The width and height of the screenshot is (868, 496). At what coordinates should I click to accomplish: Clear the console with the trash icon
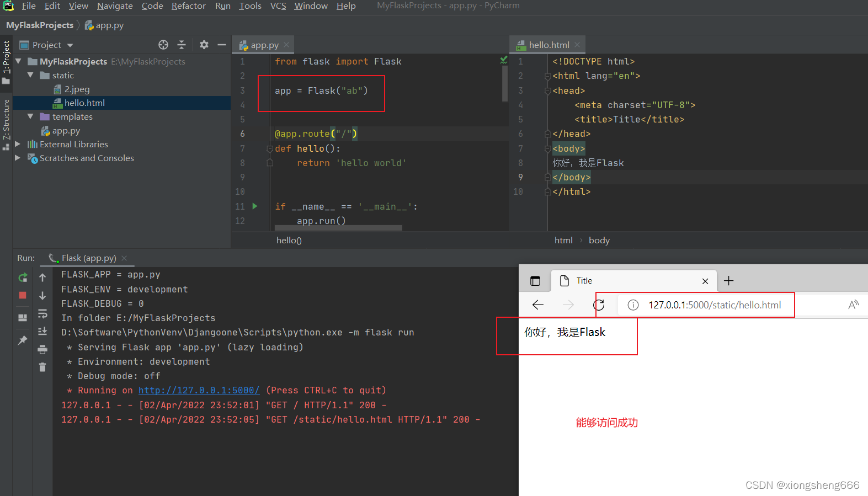coord(42,367)
